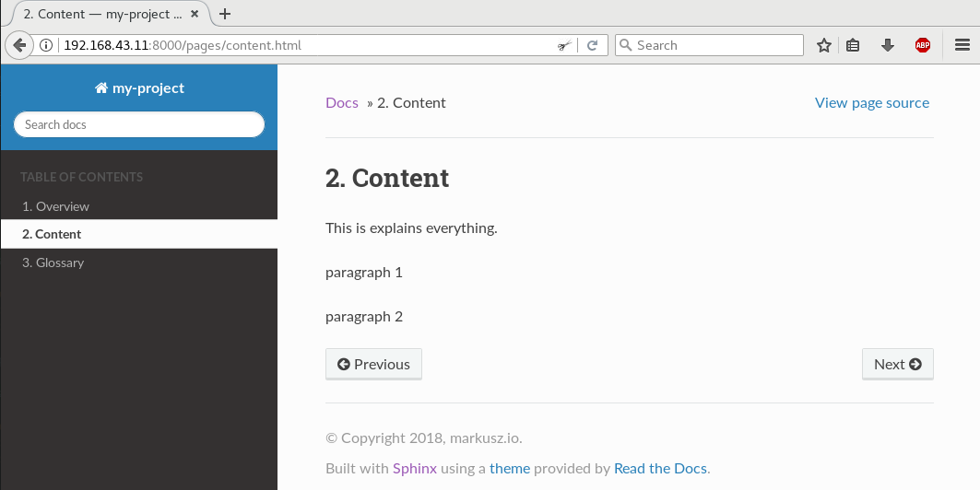Open the View page source link
The image size is (980, 490).
(872, 103)
